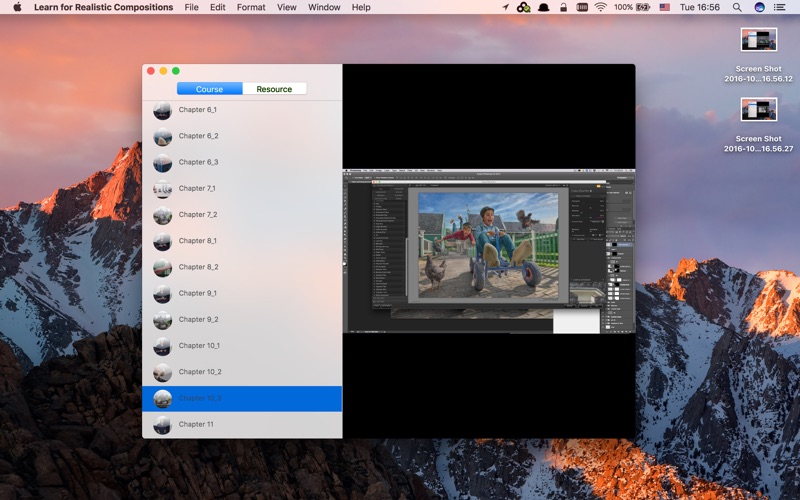Screen dimensions: 800x500
Task: Select Chapter 6_2 in the list
Action: [242, 136]
